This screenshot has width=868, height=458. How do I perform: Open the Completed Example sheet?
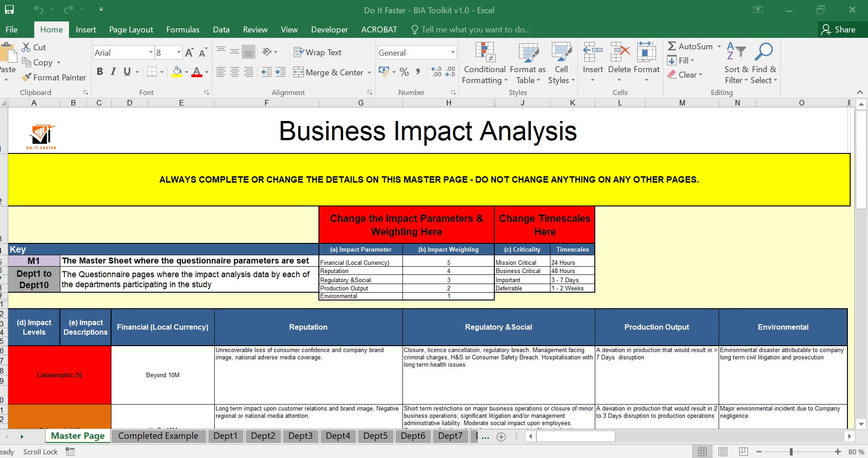158,436
